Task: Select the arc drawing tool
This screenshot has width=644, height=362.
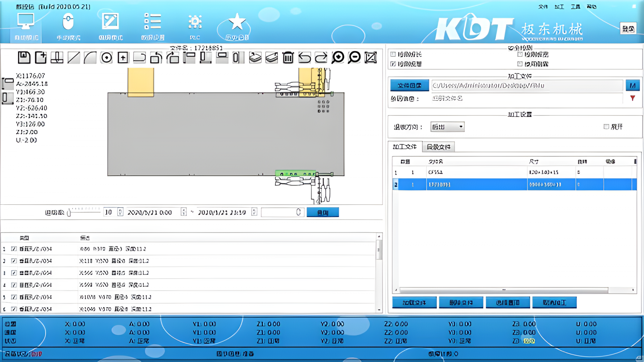Action: pyautogui.click(x=90, y=58)
